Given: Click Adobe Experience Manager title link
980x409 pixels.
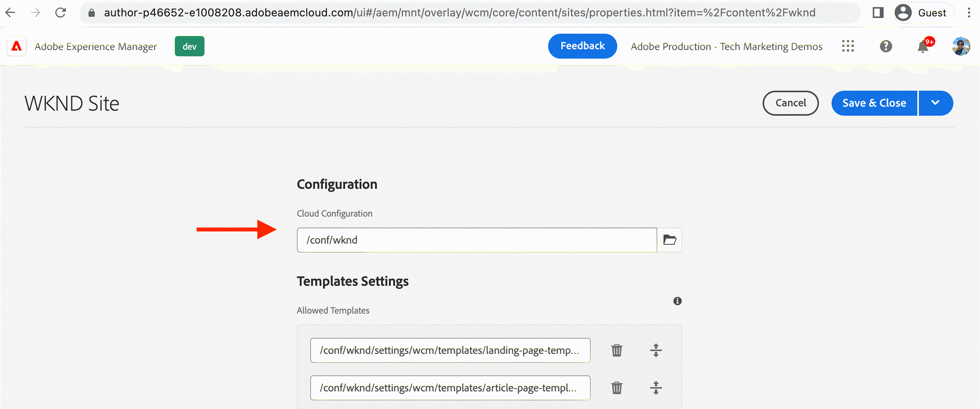Looking at the screenshot, I should [95, 46].
